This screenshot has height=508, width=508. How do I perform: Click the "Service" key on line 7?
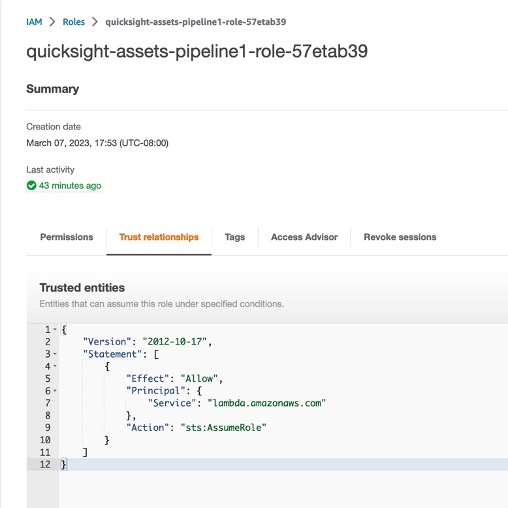(x=172, y=403)
